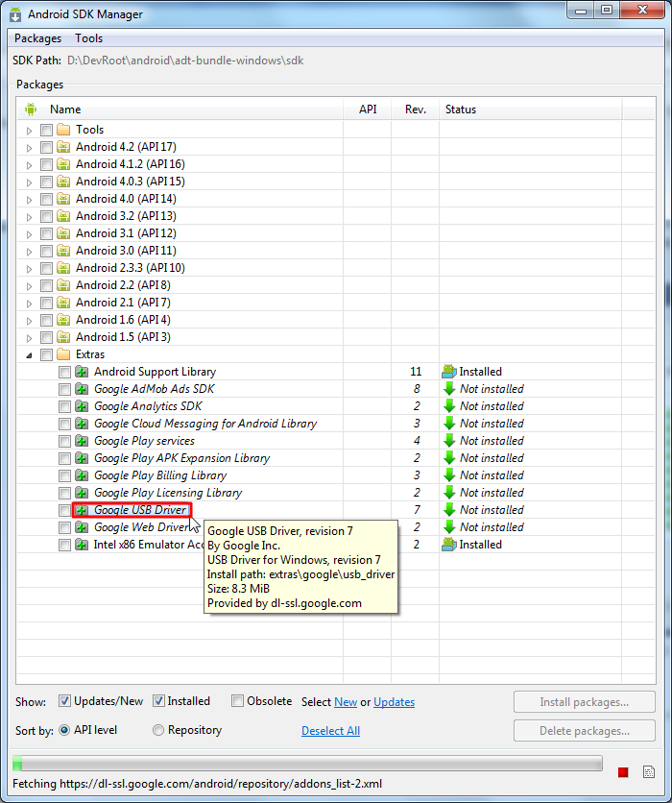Maximize the Android SDK Manager window

point(607,10)
